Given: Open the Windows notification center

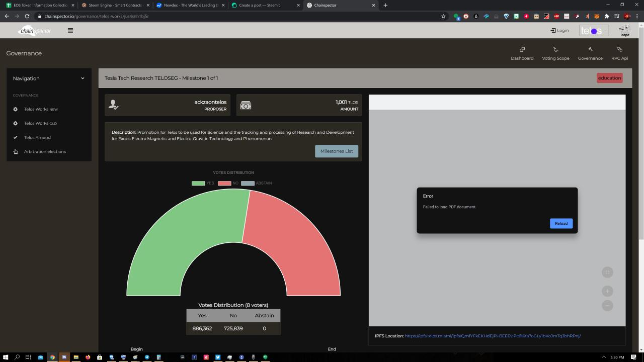Looking at the screenshot, I should click(x=634, y=357).
